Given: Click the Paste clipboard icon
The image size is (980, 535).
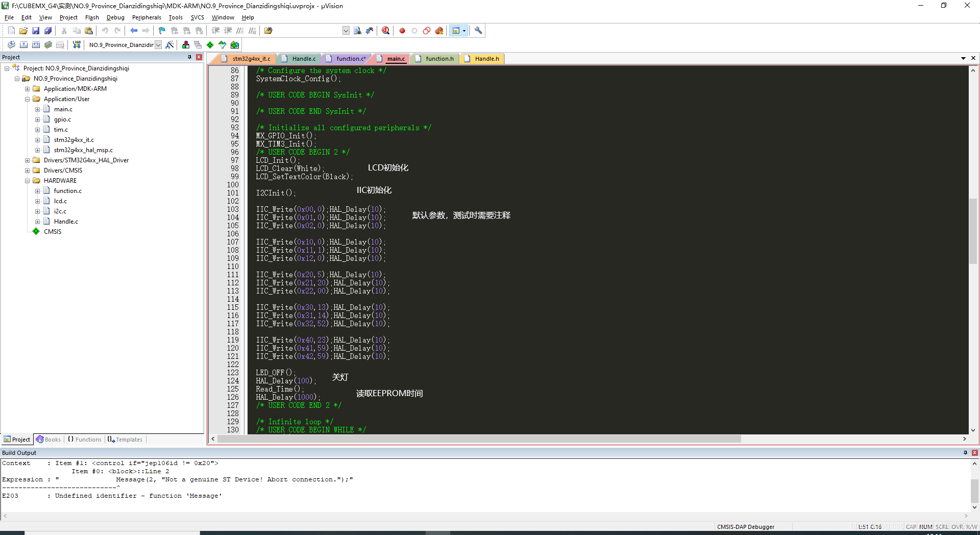Looking at the screenshot, I should tap(89, 31).
